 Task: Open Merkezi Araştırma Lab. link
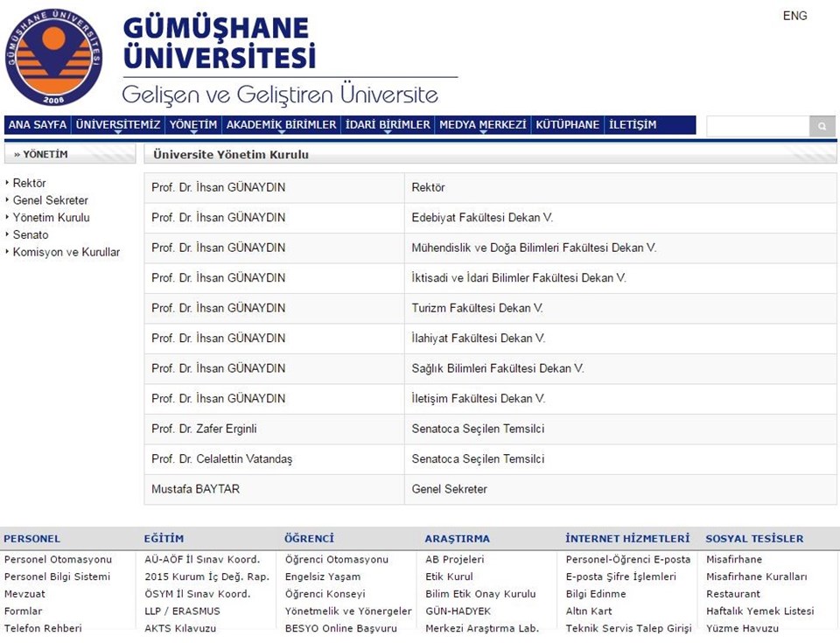[x=482, y=628]
